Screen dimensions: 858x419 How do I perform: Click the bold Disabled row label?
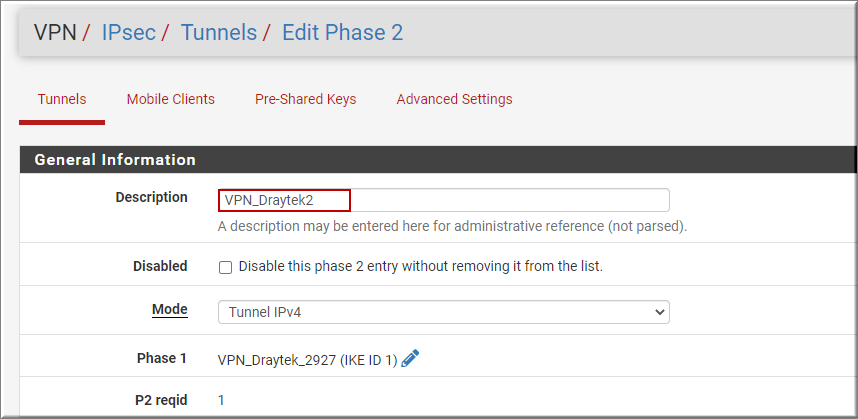[160, 266]
